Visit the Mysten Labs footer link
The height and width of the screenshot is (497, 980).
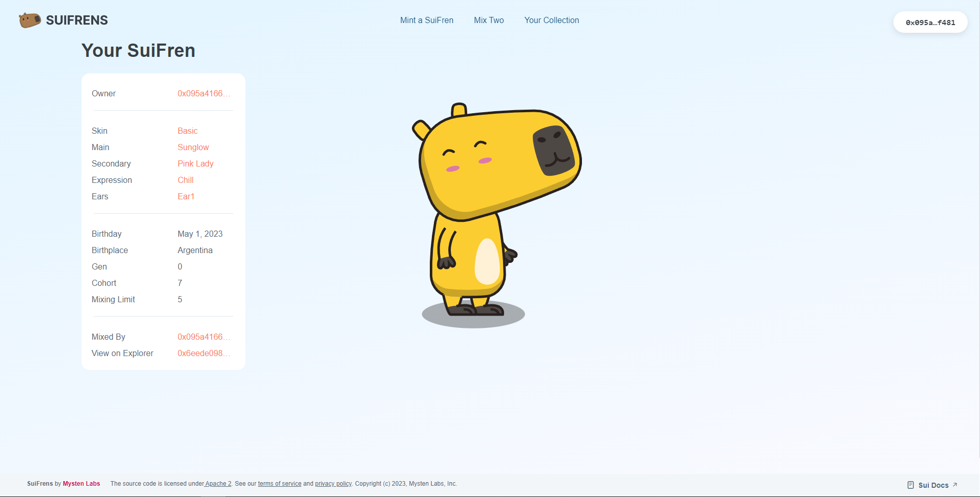tap(81, 484)
